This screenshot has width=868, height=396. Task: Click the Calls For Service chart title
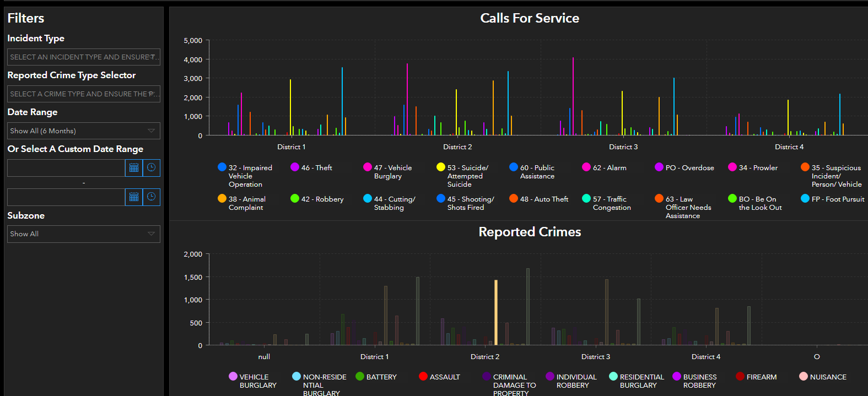530,18
